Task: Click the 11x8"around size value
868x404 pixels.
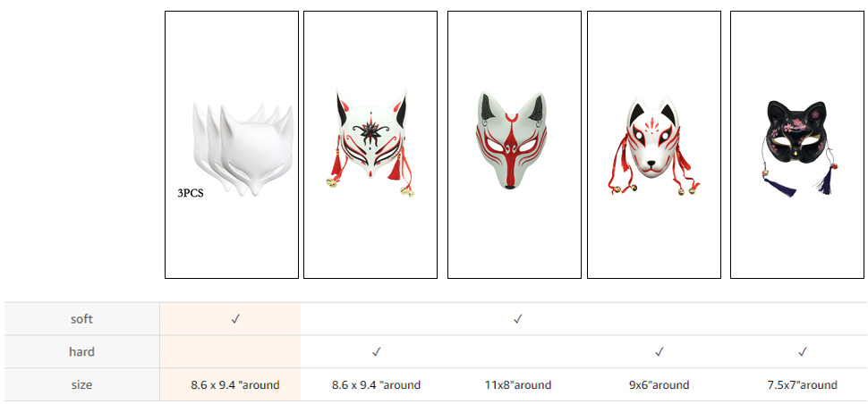Action: [x=517, y=384]
